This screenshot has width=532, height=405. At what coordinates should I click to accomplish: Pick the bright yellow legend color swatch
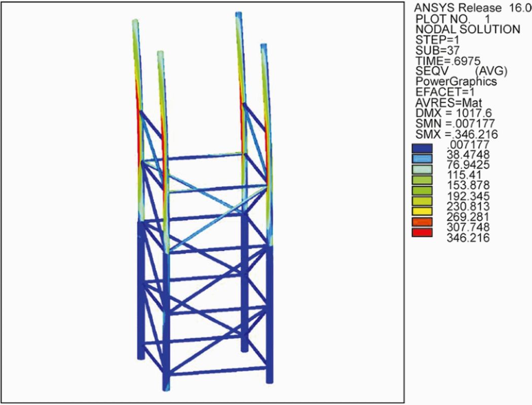pyautogui.click(x=422, y=212)
